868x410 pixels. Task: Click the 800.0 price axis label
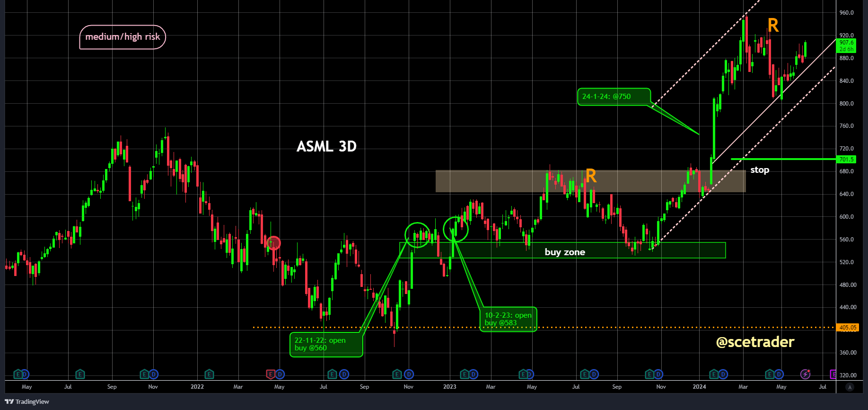pos(847,103)
